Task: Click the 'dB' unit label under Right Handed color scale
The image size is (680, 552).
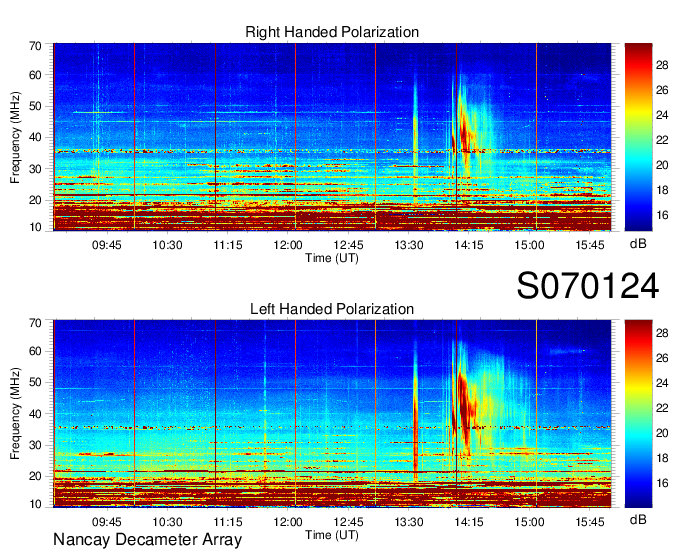Action: point(638,244)
